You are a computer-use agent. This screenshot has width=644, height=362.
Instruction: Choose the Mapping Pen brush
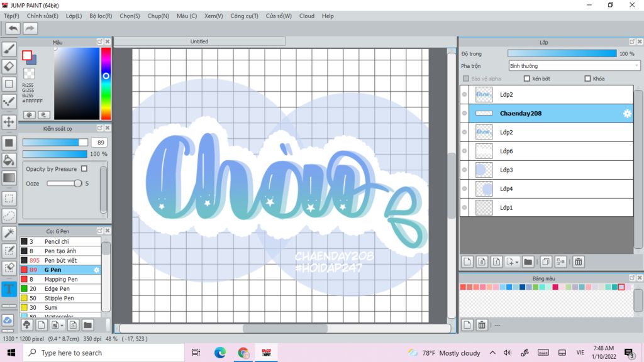click(60, 280)
